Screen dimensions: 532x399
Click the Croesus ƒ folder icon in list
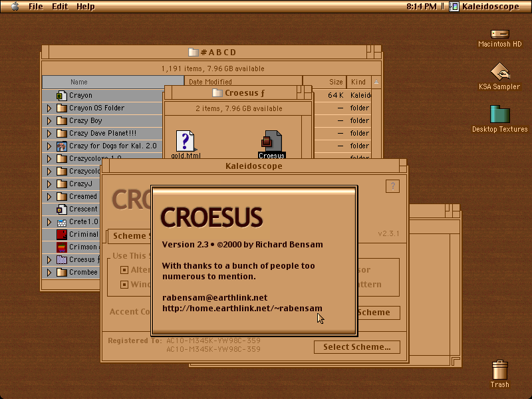[61, 259]
